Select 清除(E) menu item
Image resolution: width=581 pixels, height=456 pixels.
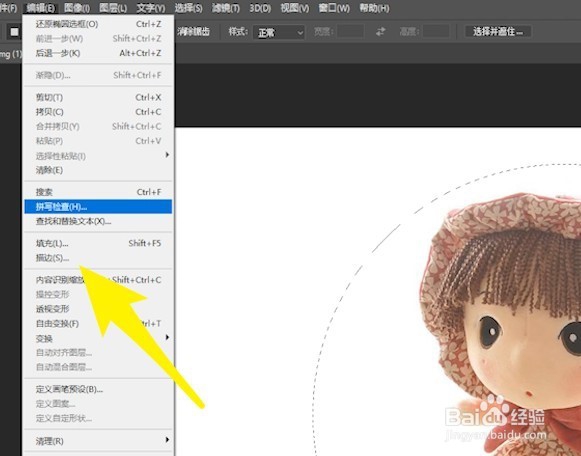point(99,170)
